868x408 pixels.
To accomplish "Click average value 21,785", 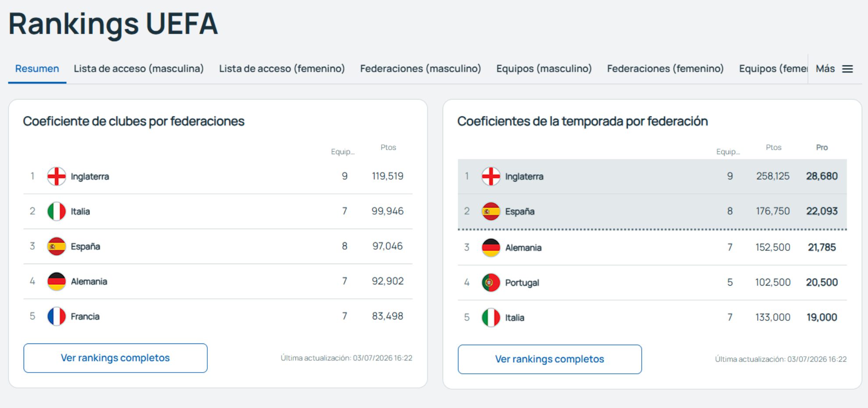I will pos(822,247).
